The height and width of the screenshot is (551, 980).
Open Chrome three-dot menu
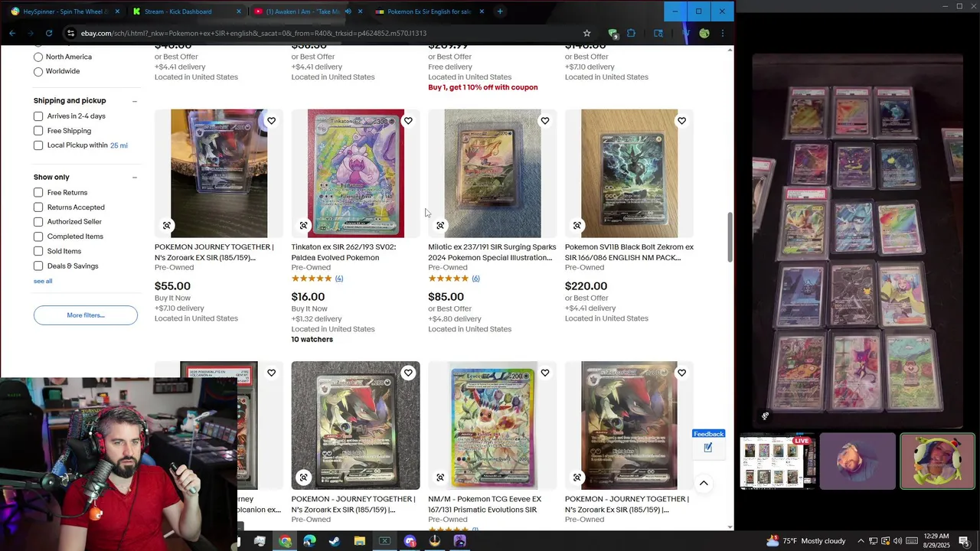[x=722, y=33]
